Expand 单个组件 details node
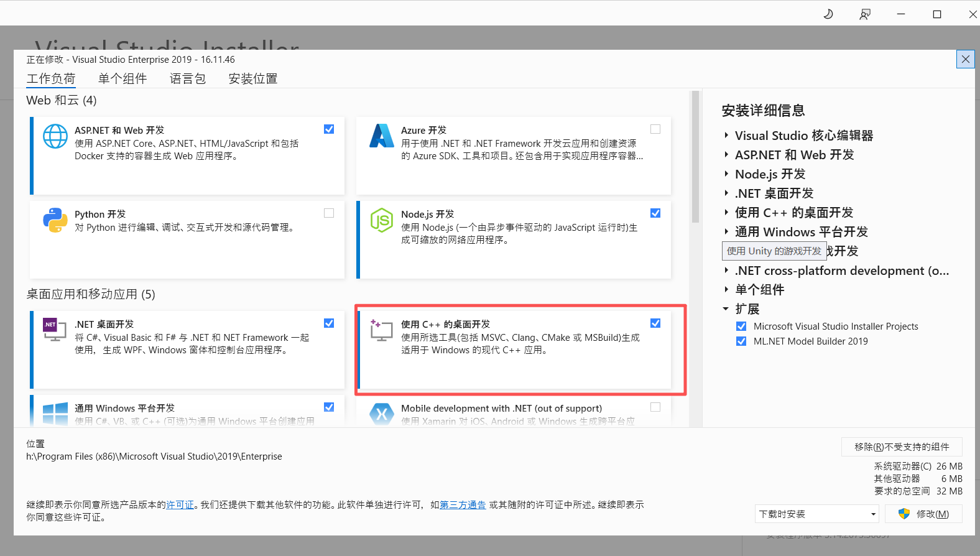Screen dimensions: 980x556 [x=726, y=290]
